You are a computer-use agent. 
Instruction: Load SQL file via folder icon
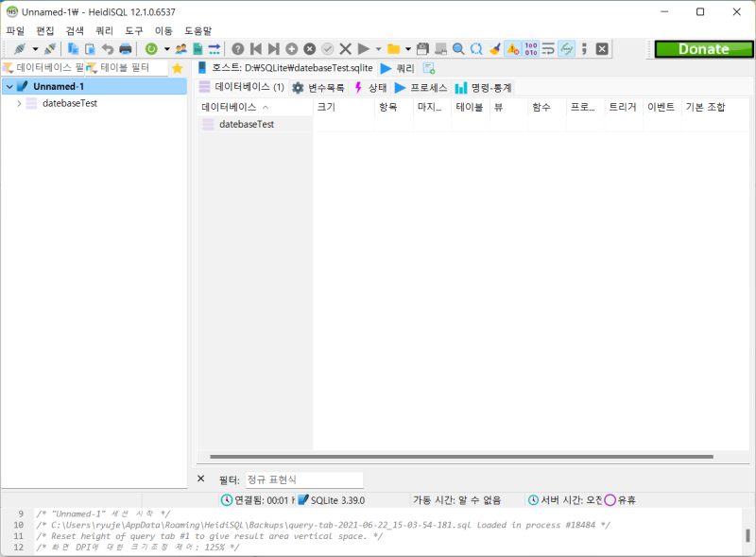[x=393, y=49]
